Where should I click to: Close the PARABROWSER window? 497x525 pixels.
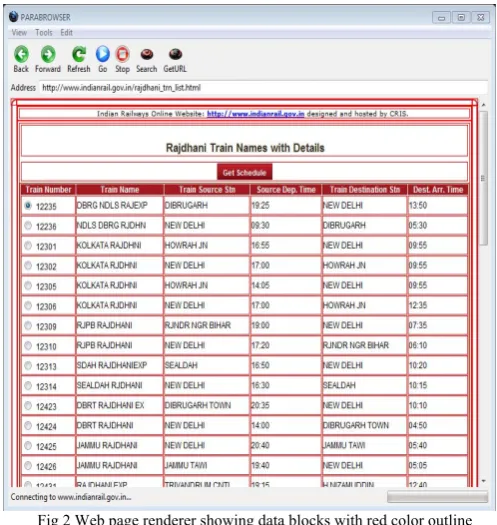click(x=481, y=17)
